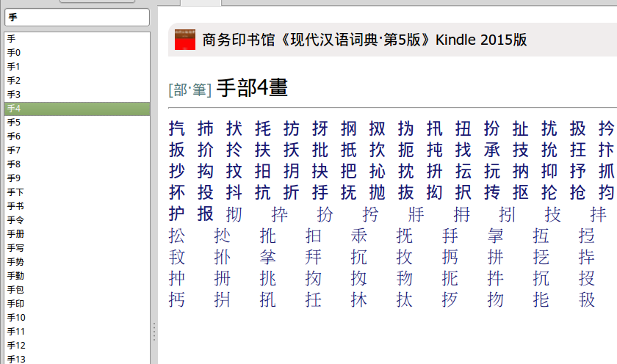Open the 抚 character link
This screenshot has width=617, height=364.
349,192
